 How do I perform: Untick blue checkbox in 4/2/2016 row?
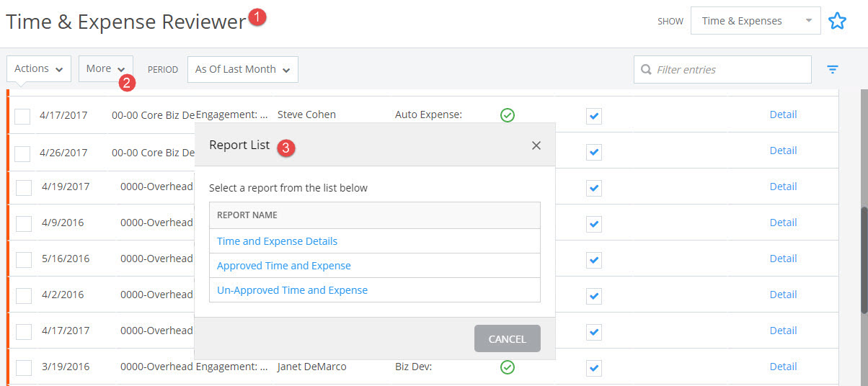pyautogui.click(x=594, y=295)
